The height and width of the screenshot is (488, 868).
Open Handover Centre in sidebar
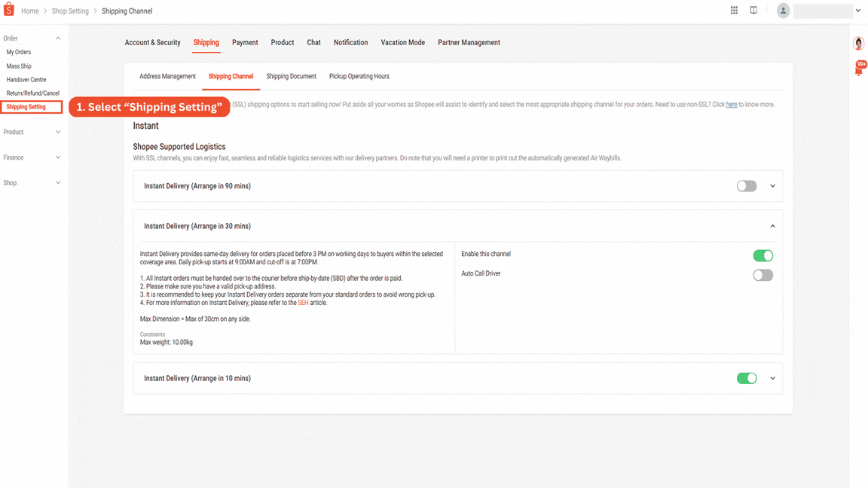pos(26,80)
